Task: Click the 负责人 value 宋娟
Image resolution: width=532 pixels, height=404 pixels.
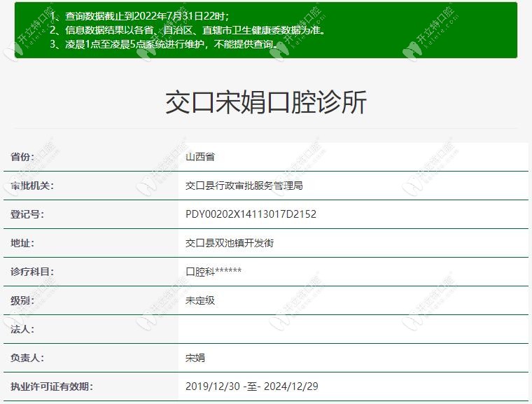Action: 195,358
